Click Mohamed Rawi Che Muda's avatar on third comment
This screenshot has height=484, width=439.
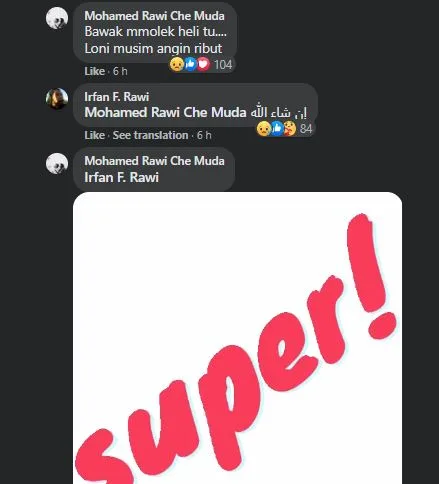[57, 163]
